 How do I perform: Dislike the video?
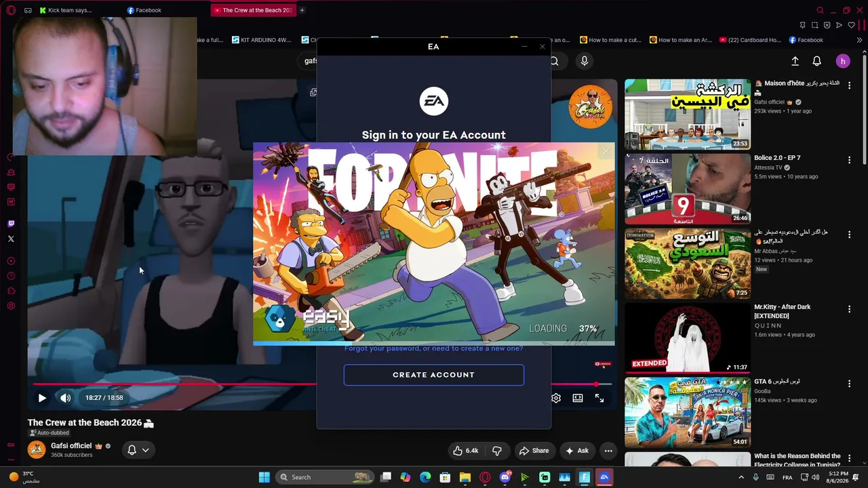(x=497, y=451)
